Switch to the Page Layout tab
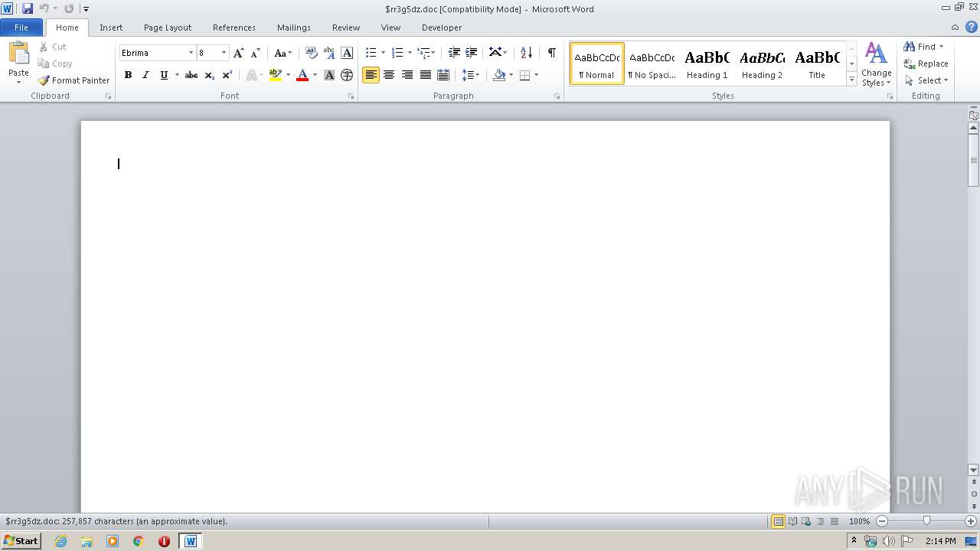The width and height of the screenshot is (980, 551). (168, 28)
